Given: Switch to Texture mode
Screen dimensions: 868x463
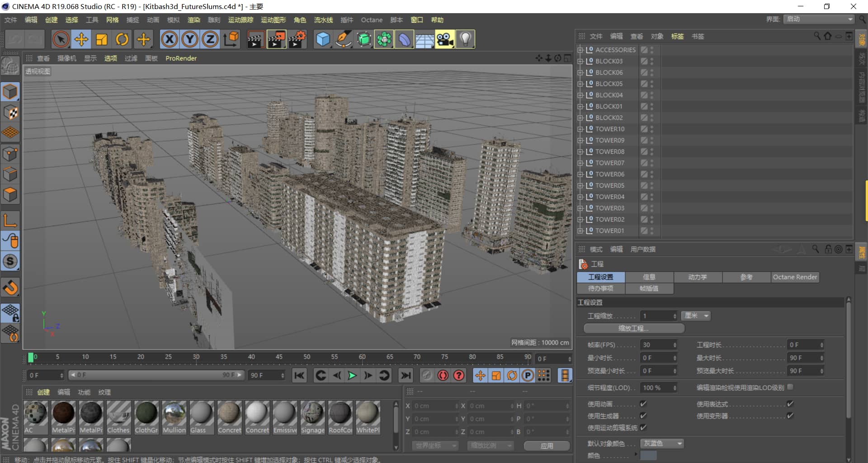Looking at the screenshot, I should [10, 113].
